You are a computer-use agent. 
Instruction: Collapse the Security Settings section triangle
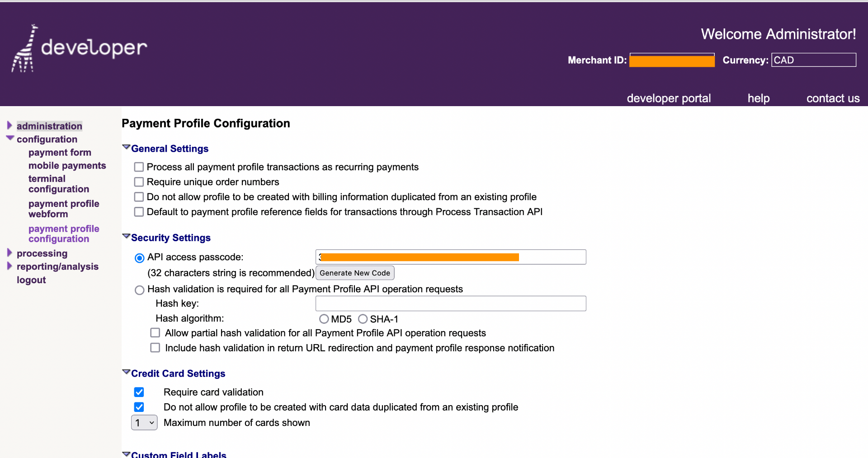click(x=126, y=236)
